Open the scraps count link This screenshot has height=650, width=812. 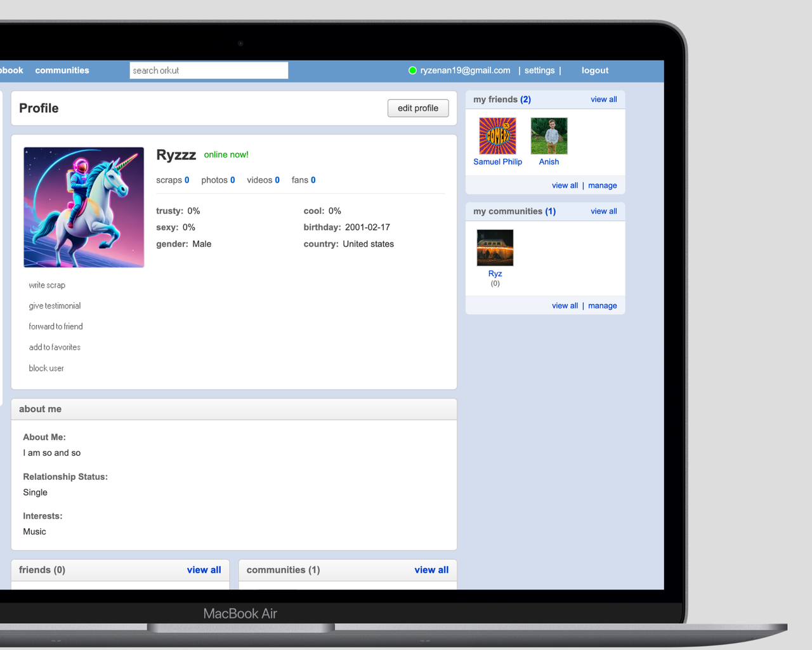[x=172, y=180]
